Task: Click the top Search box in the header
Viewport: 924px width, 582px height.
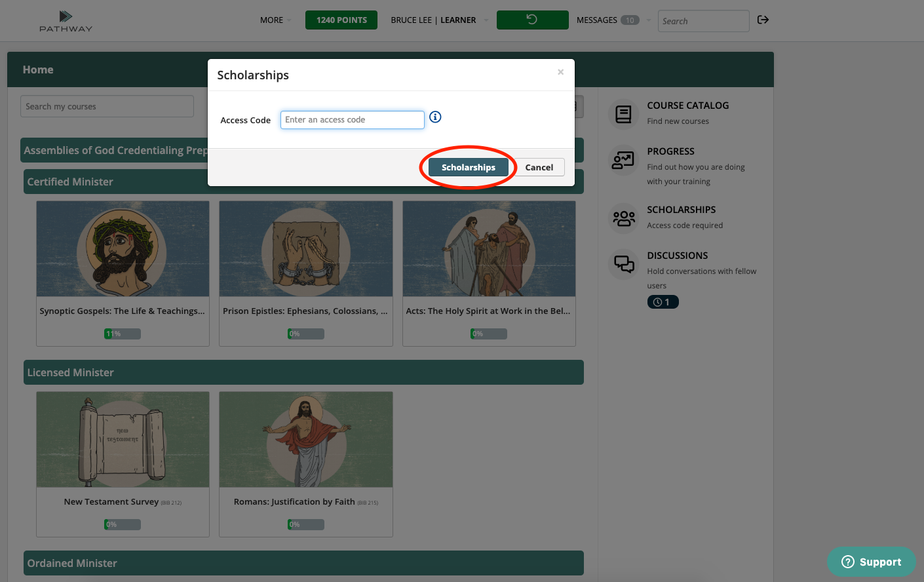Action: point(703,21)
